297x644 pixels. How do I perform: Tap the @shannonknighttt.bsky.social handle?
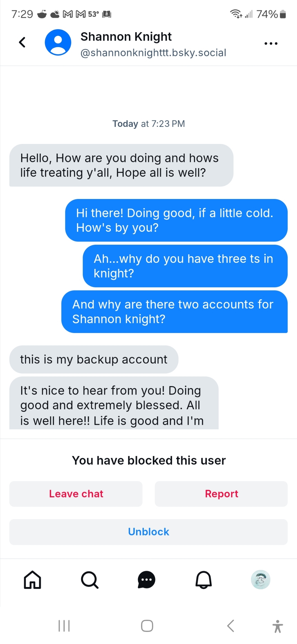pos(153,53)
